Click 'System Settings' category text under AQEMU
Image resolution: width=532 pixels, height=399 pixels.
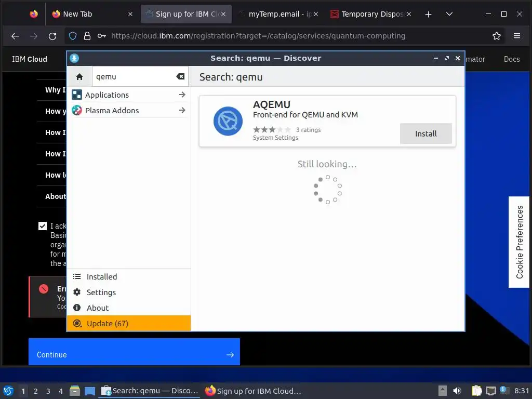275,138
